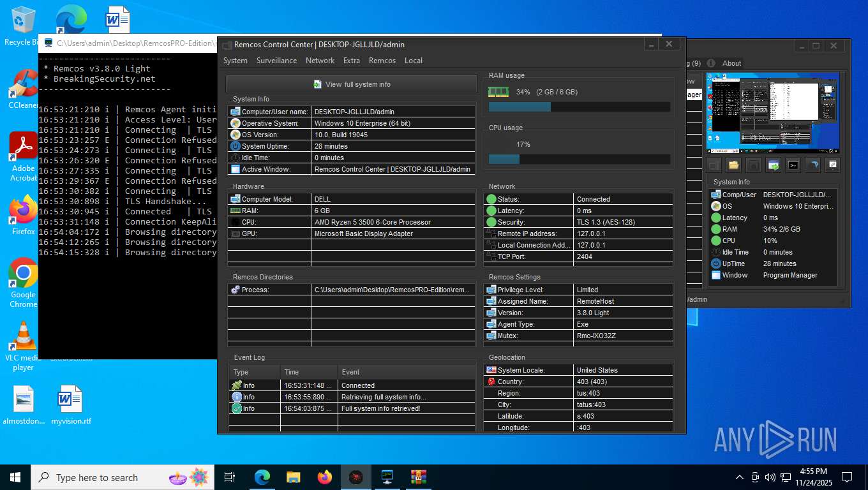This screenshot has height=490, width=868.
Task: Click the System Uptime power icon
Action: pos(236,146)
